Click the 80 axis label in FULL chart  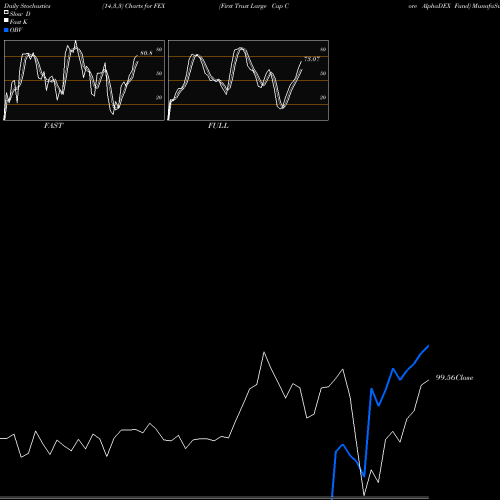pos(323,50)
